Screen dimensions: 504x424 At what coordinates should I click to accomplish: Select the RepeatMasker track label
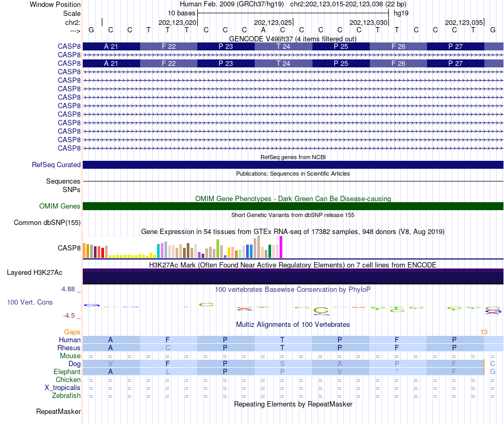[x=58, y=411]
